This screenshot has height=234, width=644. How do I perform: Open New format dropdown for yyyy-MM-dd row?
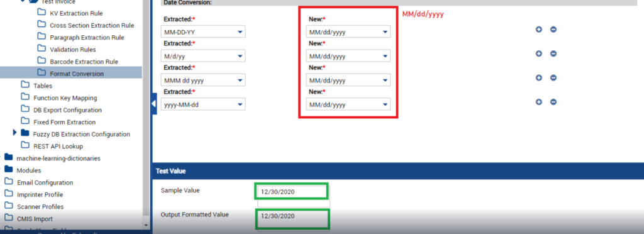[x=348, y=104]
